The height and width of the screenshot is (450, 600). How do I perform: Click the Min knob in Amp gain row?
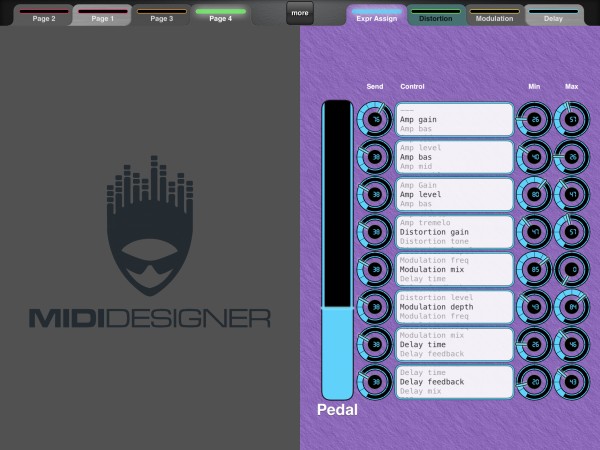(534, 119)
